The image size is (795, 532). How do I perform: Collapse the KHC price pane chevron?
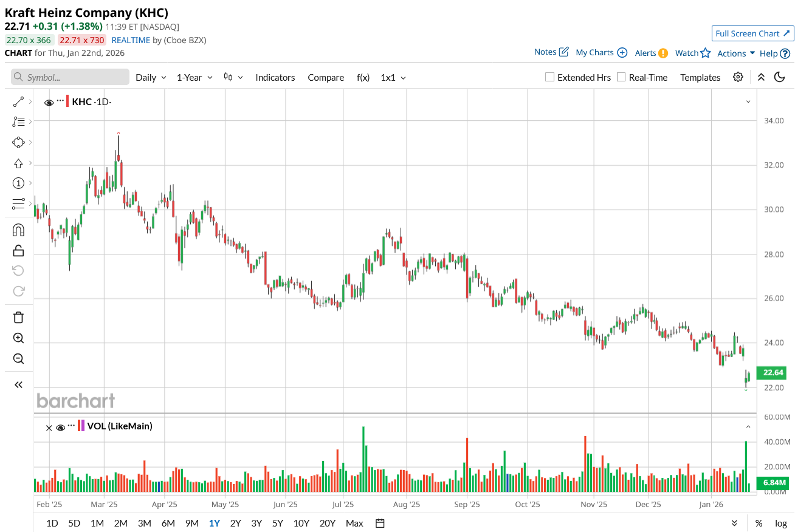click(748, 102)
